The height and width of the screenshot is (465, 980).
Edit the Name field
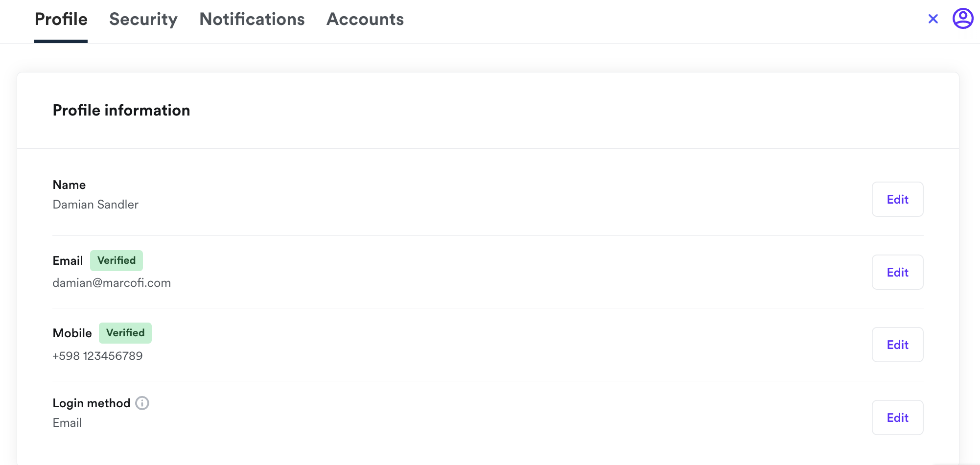click(x=897, y=199)
